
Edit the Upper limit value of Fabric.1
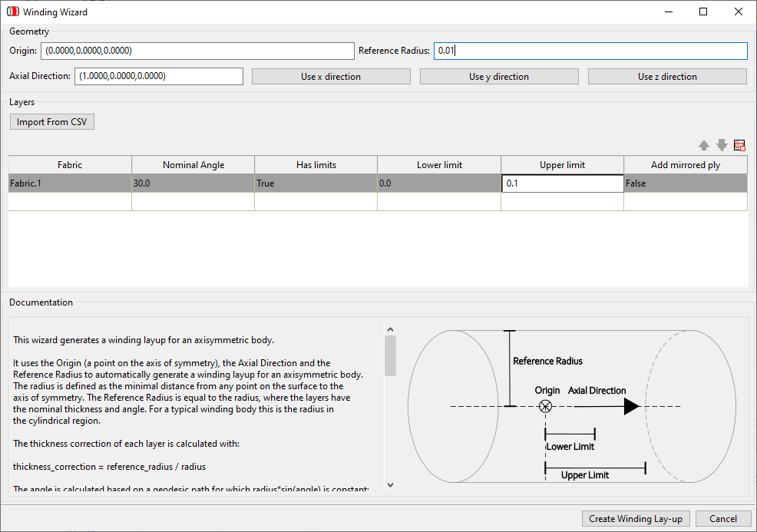click(x=561, y=183)
